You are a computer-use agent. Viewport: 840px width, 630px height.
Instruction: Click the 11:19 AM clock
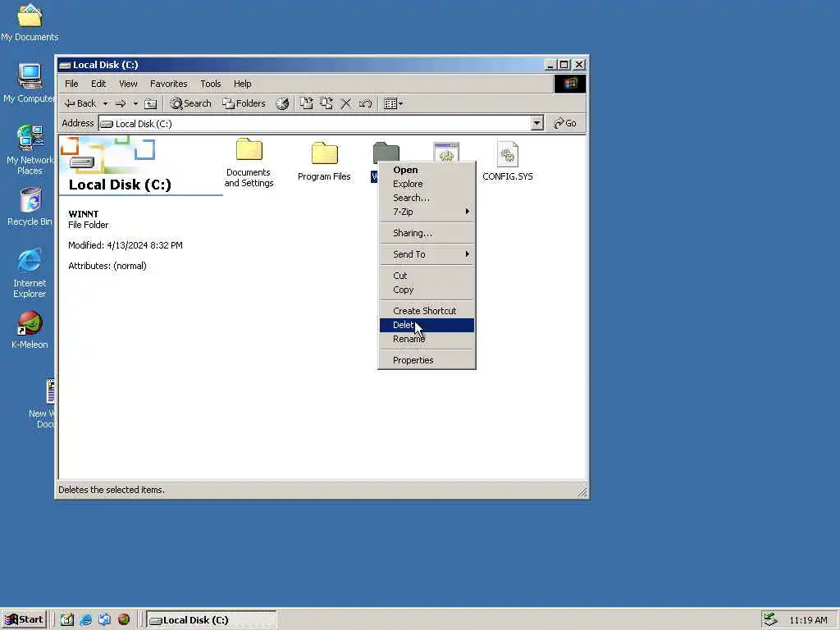808,620
